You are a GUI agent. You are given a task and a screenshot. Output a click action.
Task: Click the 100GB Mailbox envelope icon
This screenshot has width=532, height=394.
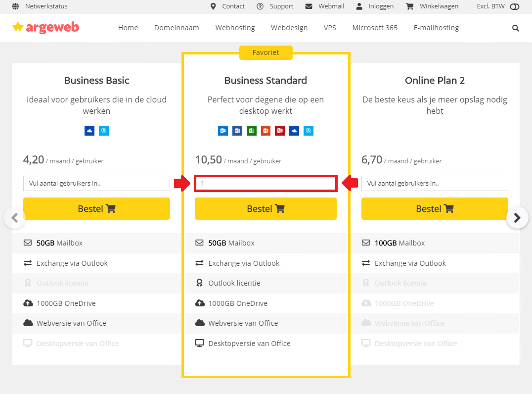click(x=366, y=243)
